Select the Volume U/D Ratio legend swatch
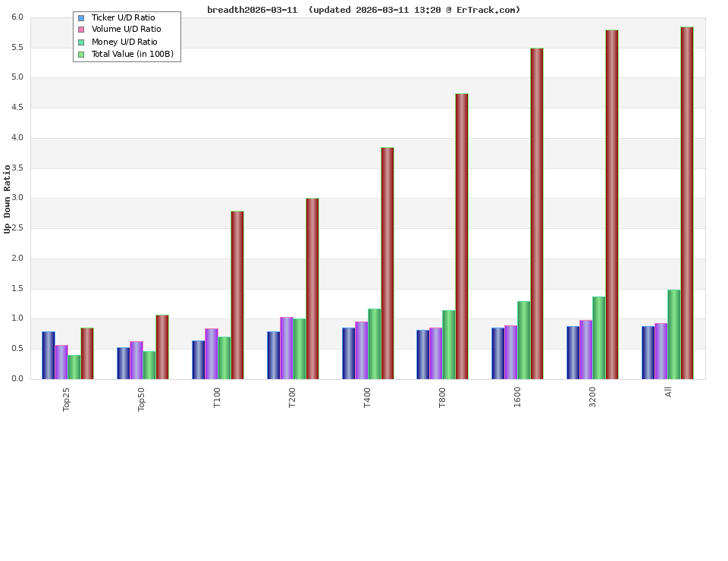 pyautogui.click(x=80, y=29)
